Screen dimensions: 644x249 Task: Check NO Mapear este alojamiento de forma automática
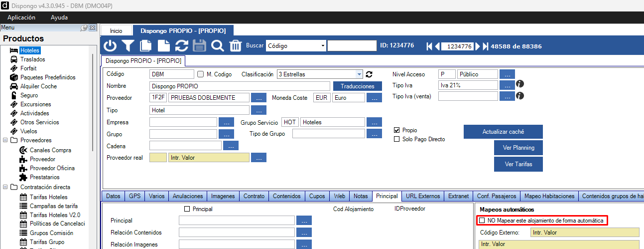[x=482, y=220]
